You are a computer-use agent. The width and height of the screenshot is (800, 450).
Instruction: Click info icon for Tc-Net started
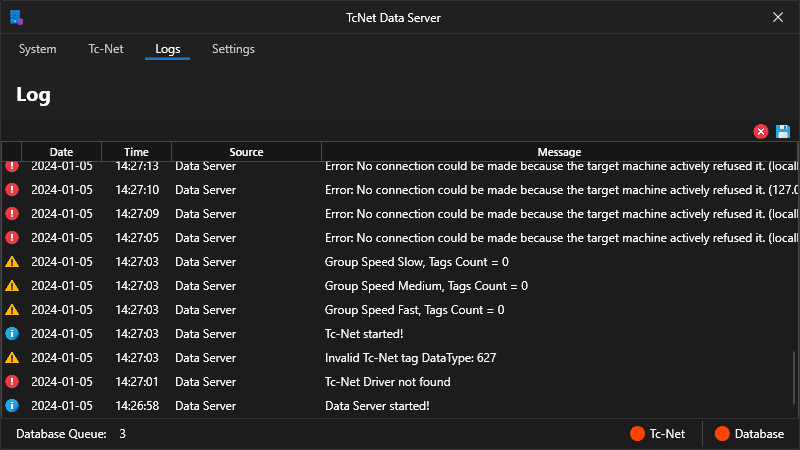click(x=12, y=334)
